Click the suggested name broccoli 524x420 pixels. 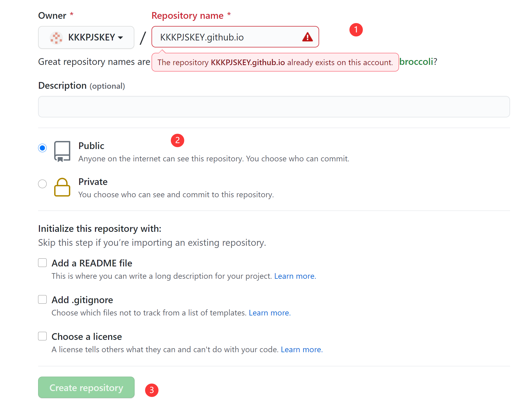416,62
